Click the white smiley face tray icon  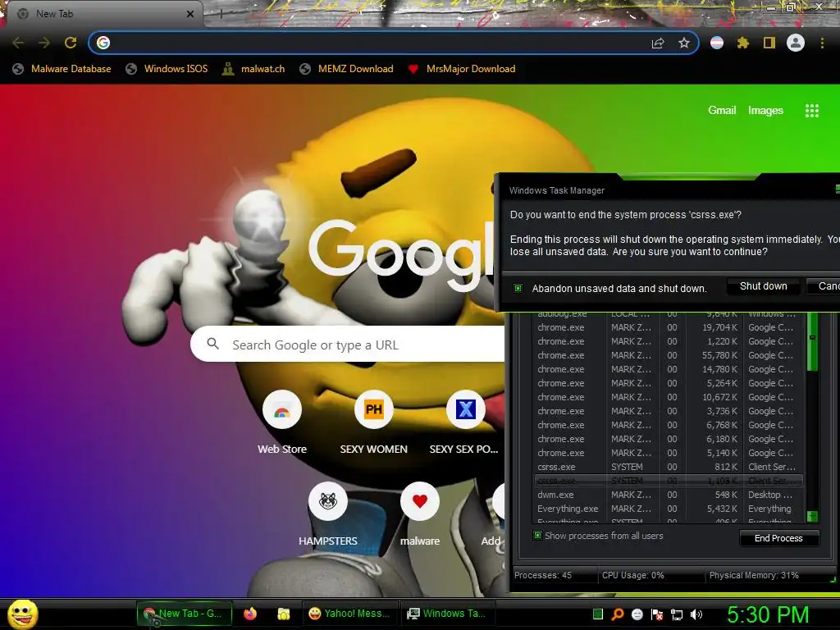click(x=637, y=614)
